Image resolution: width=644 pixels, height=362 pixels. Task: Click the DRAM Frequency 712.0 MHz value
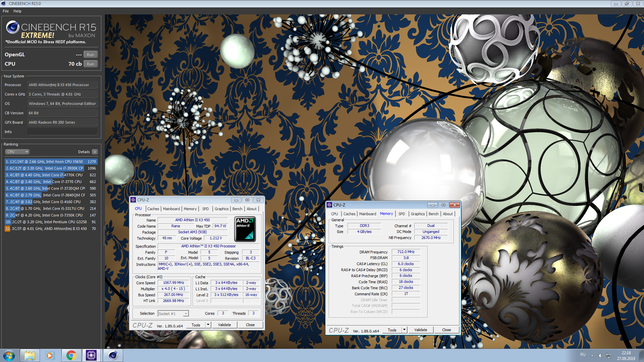click(x=406, y=252)
